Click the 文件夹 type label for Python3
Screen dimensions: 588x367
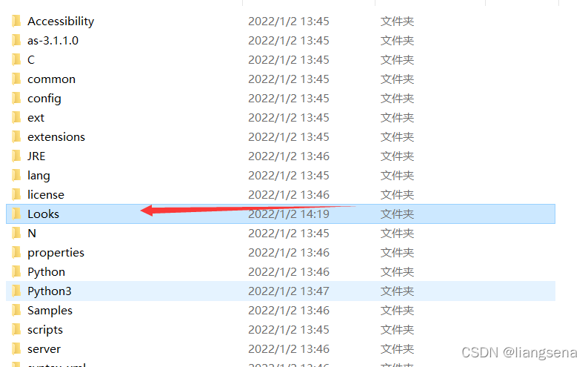[397, 291]
